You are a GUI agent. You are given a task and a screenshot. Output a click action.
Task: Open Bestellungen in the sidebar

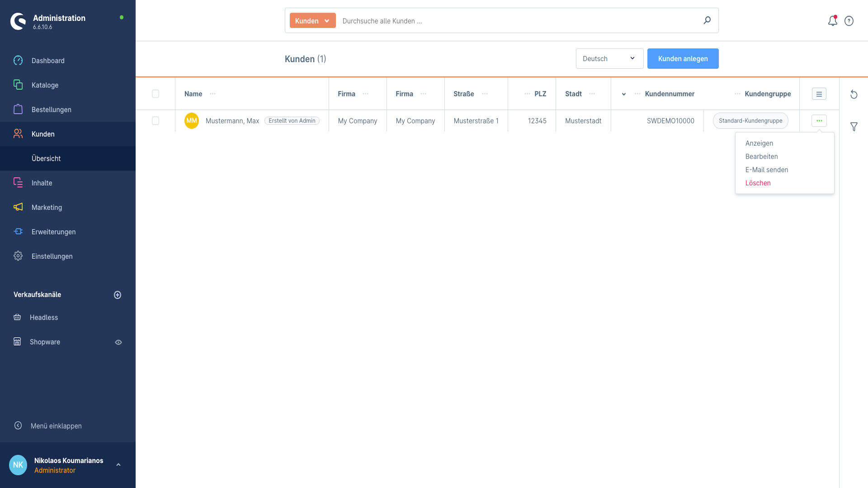(51, 109)
